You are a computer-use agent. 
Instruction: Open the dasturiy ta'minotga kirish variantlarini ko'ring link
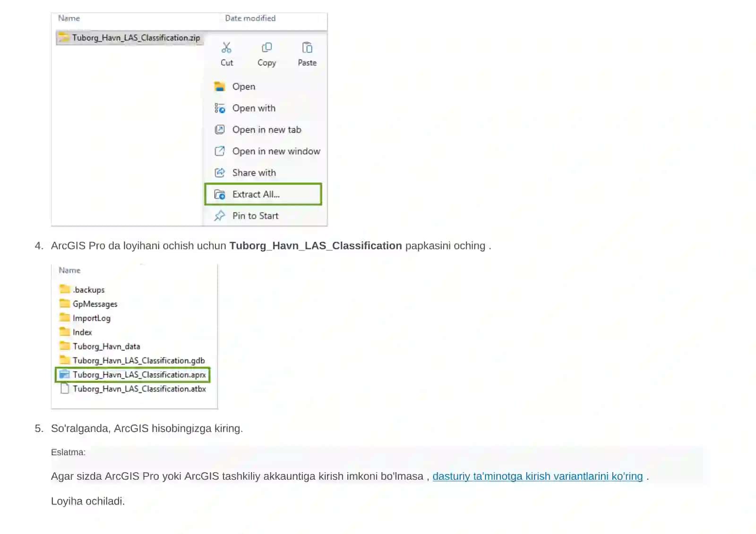[538, 476]
